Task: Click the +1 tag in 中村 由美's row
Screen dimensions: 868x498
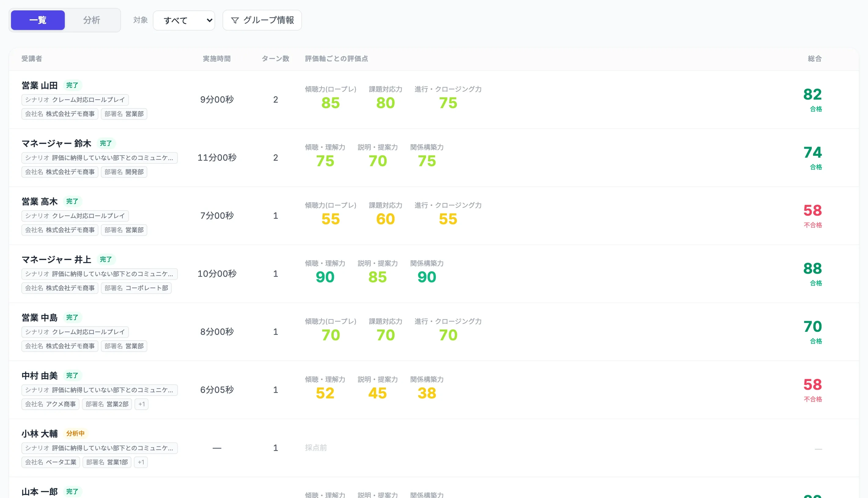Action: pyautogui.click(x=142, y=404)
